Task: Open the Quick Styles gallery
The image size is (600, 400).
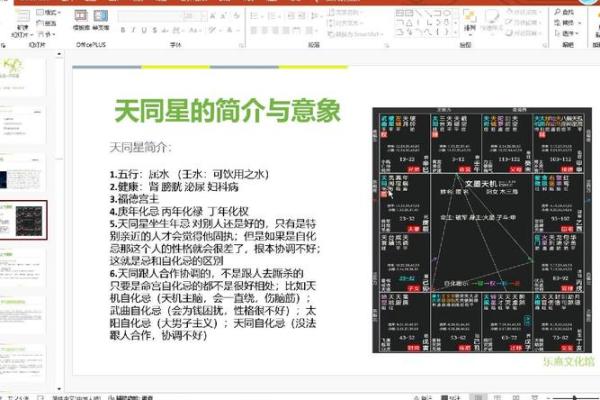Action: click(491, 20)
